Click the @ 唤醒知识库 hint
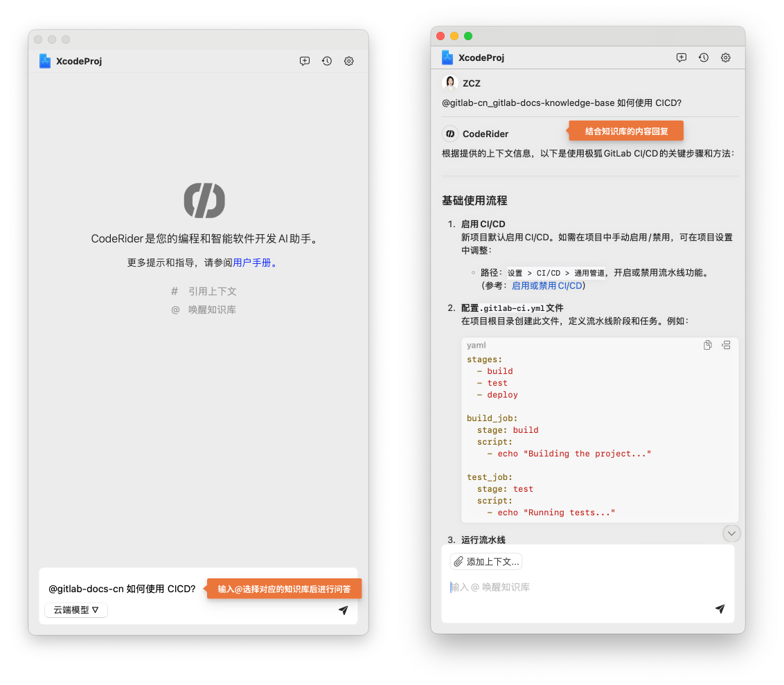 click(x=204, y=310)
